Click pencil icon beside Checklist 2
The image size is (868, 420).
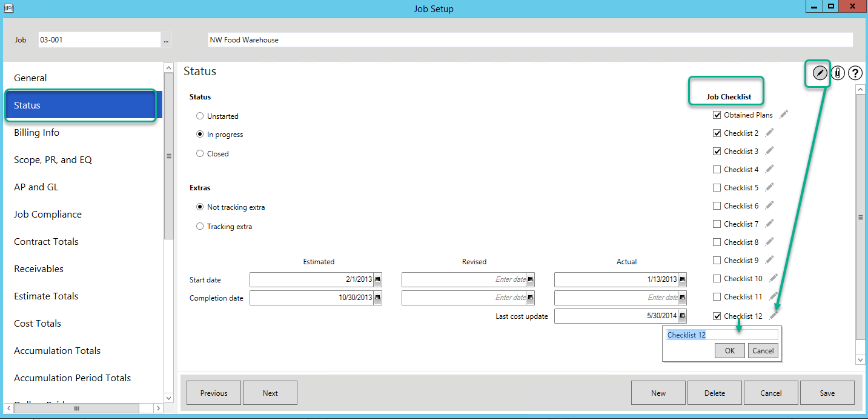(769, 132)
